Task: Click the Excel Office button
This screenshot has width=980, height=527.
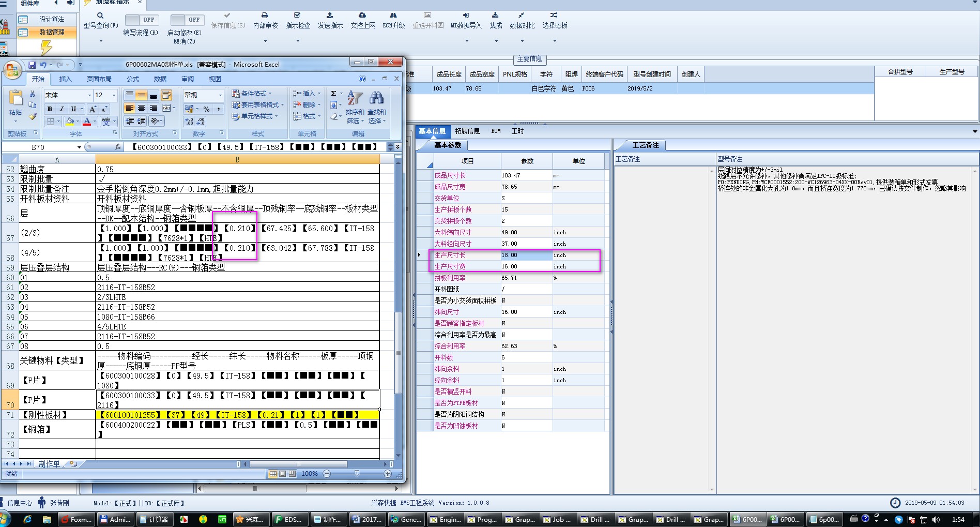Action: coord(12,70)
